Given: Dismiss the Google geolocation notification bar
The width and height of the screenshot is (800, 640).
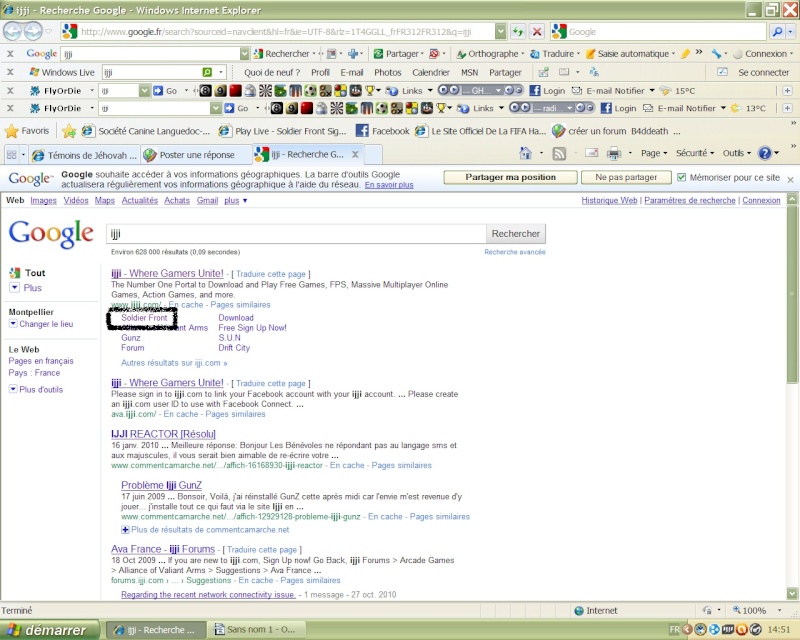Looking at the screenshot, I should tap(790, 180).
